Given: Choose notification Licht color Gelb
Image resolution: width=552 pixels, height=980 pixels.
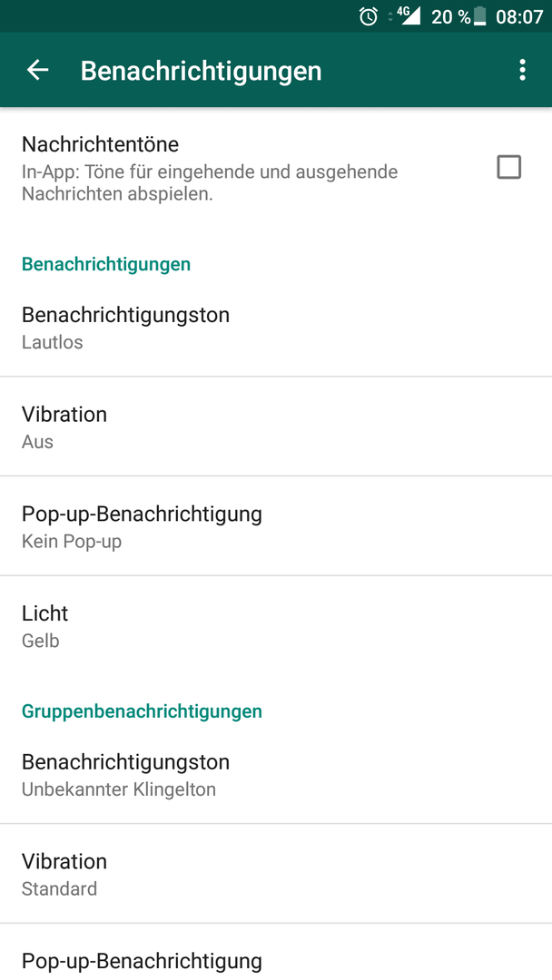Looking at the screenshot, I should click(276, 625).
